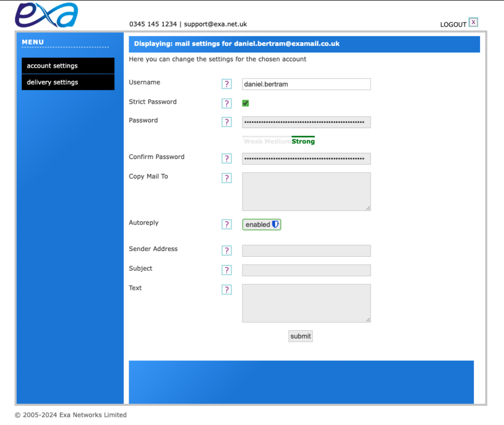This screenshot has width=504, height=425.
Task: Uncheck the Strict Password checkbox
Action: pyautogui.click(x=245, y=103)
